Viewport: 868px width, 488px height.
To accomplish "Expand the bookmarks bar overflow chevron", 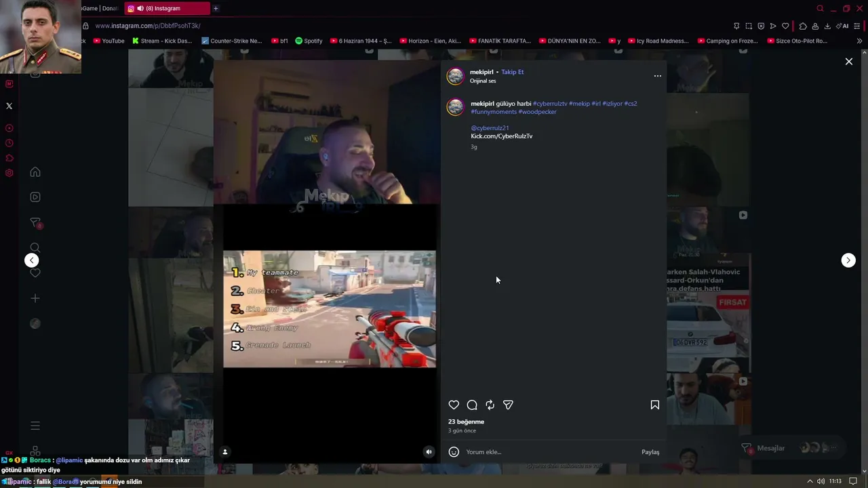I will tap(859, 41).
